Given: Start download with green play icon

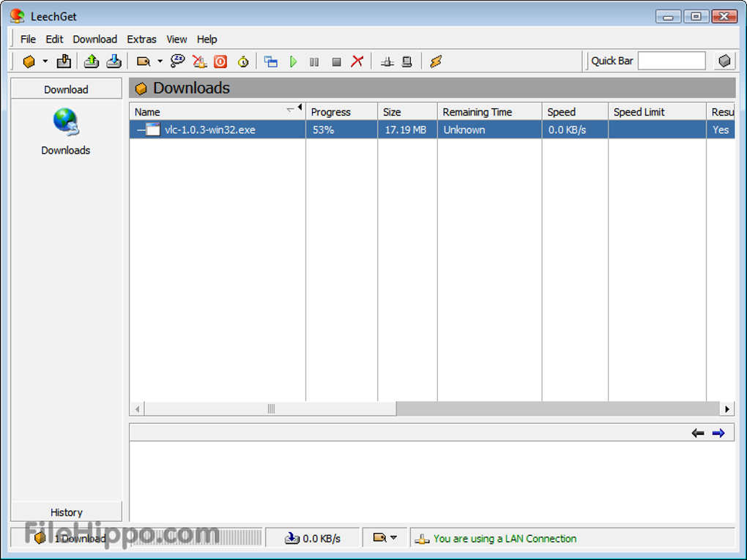Looking at the screenshot, I should pyautogui.click(x=293, y=61).
